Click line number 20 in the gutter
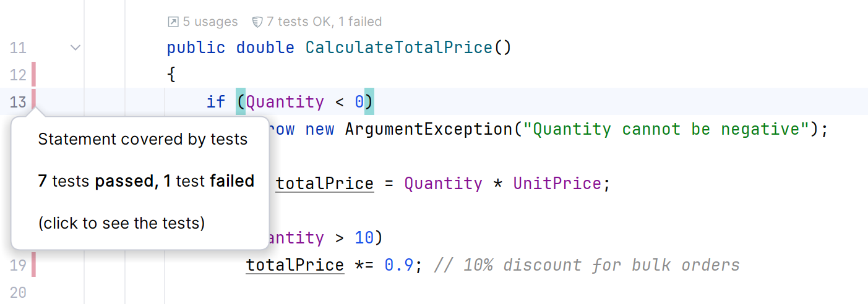868x304 pixels. pos(19,292)
